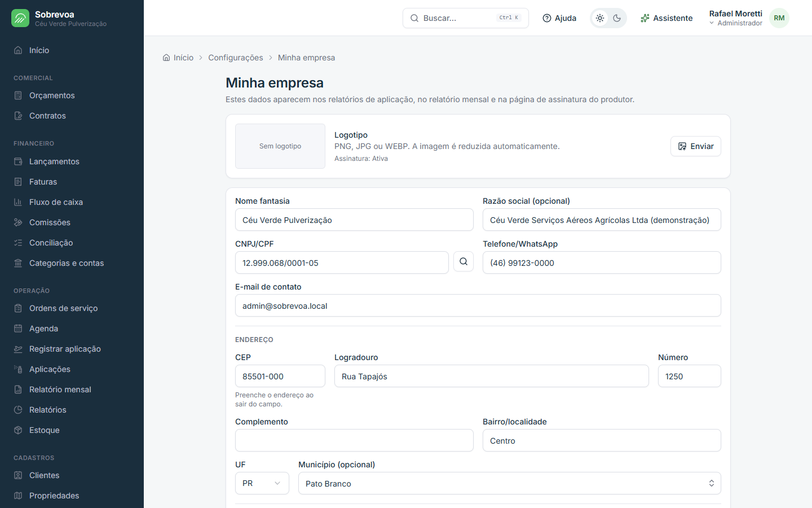Click the Sem logotipo placeholder thumbnail
The width and height of the screenshot is (812, 508).
point(280,146)
